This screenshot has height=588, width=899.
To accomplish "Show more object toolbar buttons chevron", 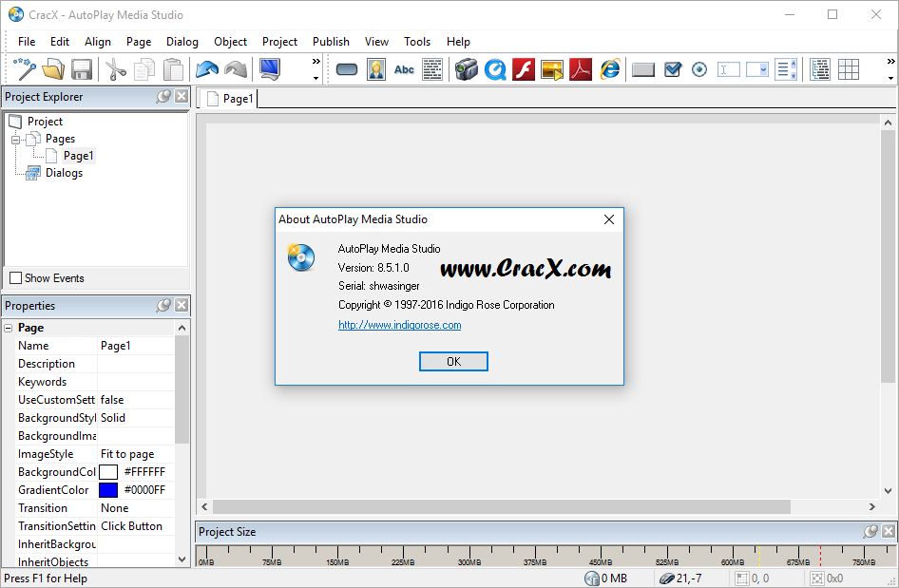I will (891, 62).
